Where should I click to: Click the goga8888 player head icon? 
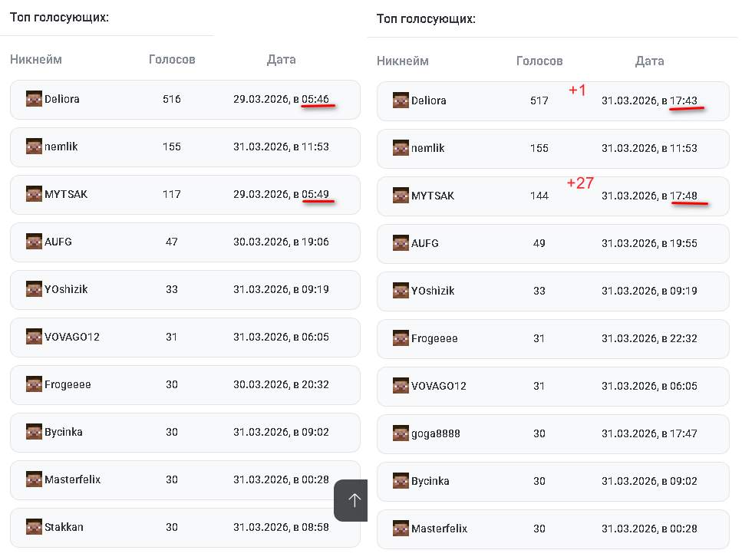[401, 433]
